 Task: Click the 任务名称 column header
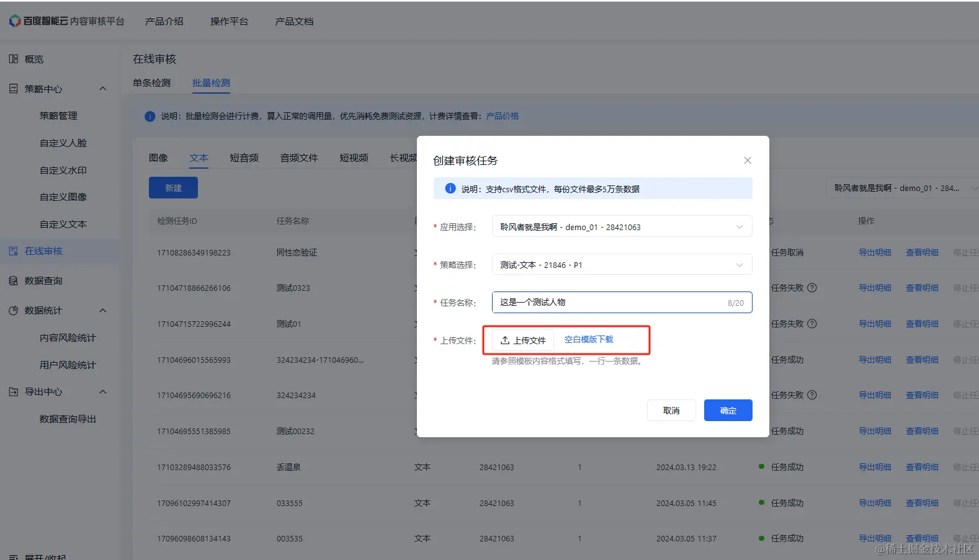(x=293, y=221)
